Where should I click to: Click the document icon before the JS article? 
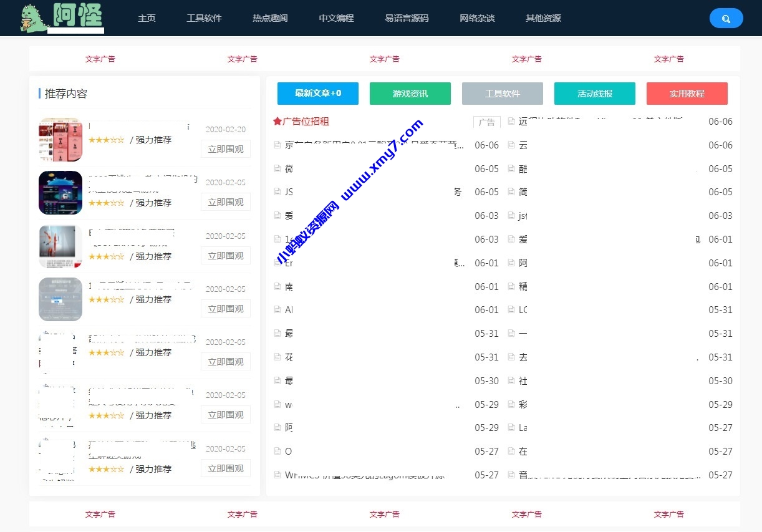pos(276,191)
